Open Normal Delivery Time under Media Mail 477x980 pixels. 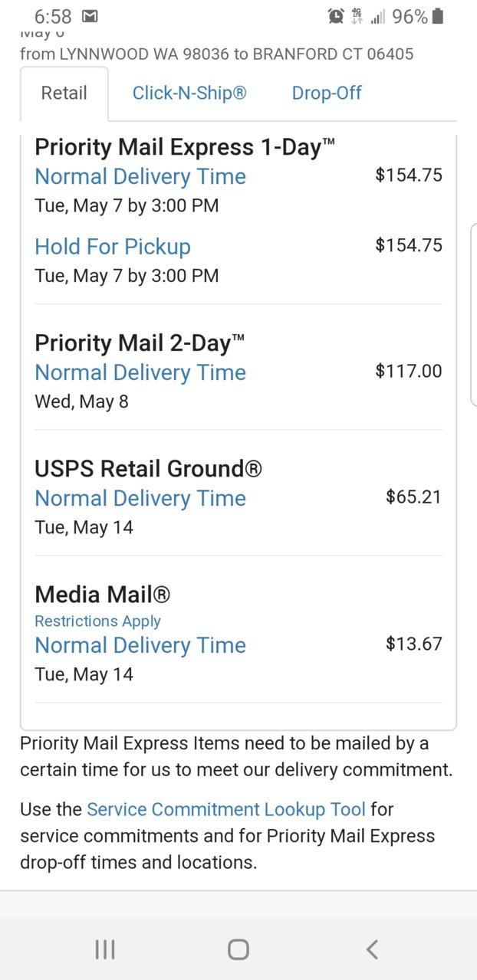coord(140,645)
